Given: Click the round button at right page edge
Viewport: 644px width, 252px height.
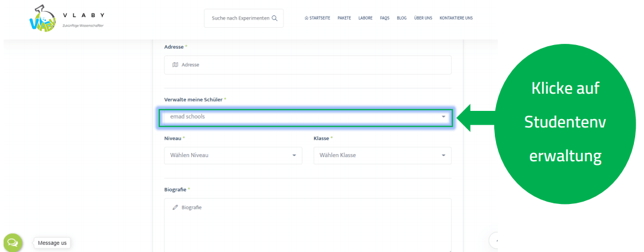Looking at the screenshot, I should (x=495, y=240).
